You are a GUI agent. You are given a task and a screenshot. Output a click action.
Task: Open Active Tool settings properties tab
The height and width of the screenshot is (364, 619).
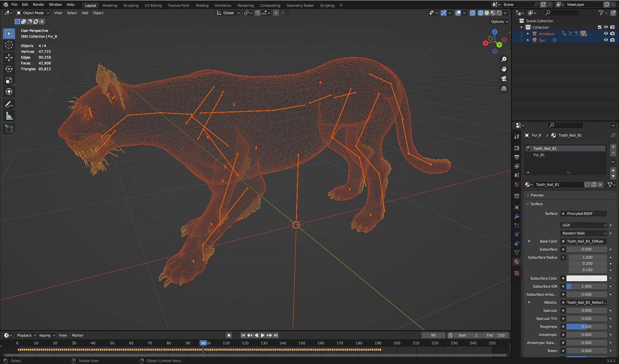pos(517,136)
